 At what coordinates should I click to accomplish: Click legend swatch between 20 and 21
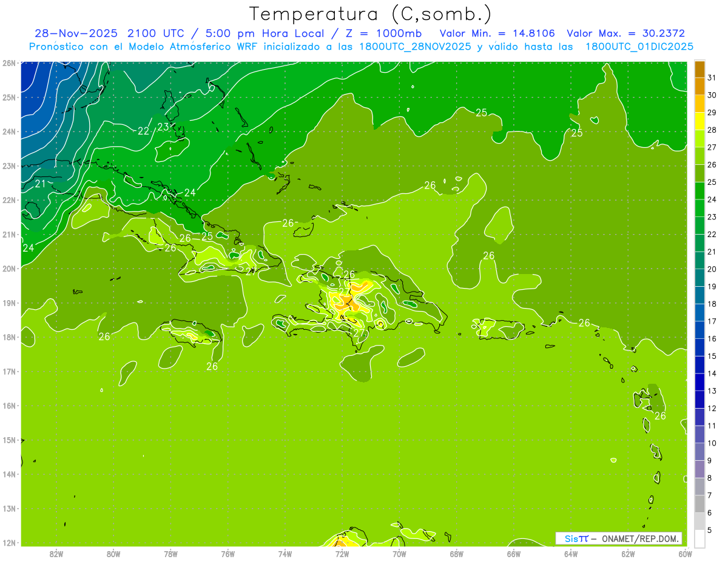pyautogui.click(x=699, y=260)
